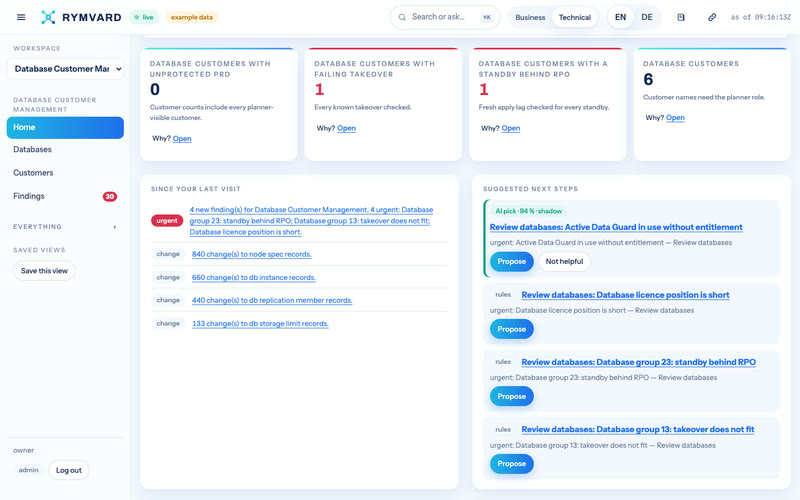The width and height of the screenshot is (800, 500).
Task: Open the 4 new findings urgent link
Action: (x=311, y=221)
